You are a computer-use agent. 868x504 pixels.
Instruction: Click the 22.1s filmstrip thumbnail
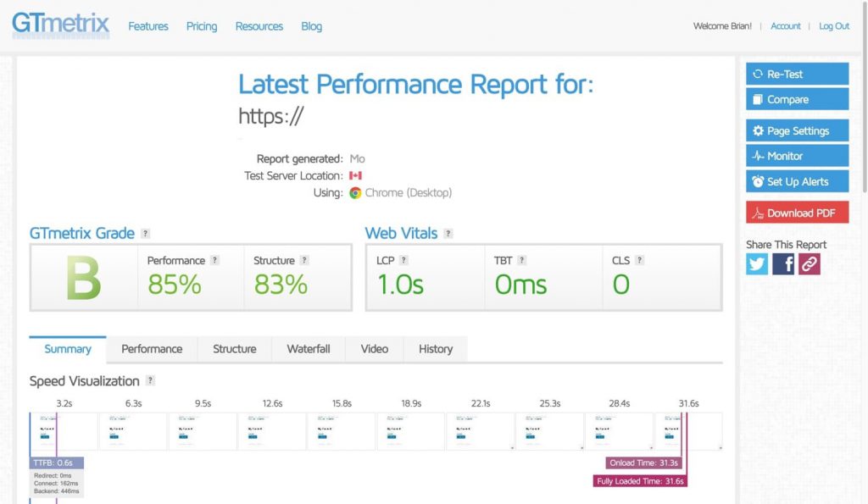(x=481, y=431)
